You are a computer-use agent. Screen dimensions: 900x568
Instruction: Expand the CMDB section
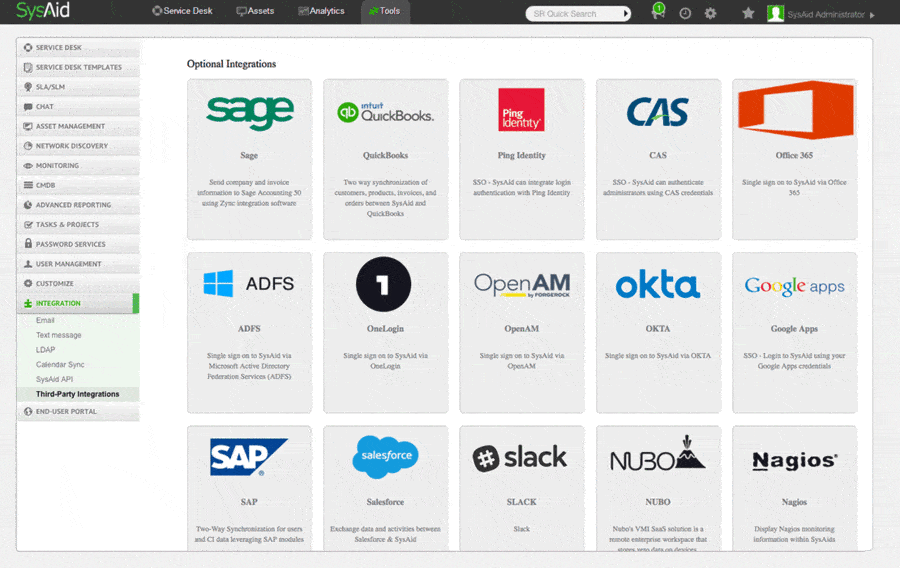pos(78,185)
